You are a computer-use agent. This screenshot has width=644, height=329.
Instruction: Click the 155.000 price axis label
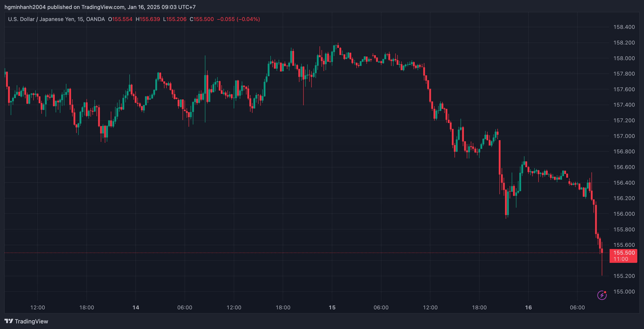[x=624, y=291]
